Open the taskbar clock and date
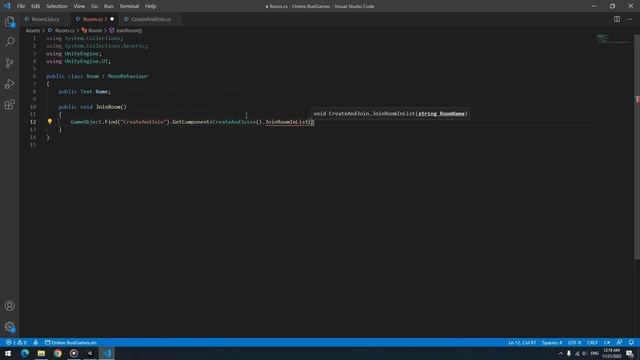 point(611,353)
